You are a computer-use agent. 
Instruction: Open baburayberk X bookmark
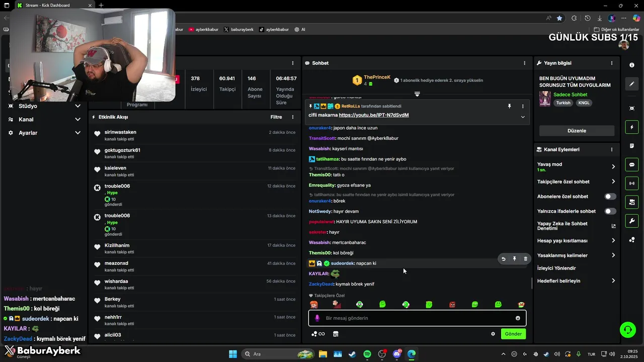(238, 30)
